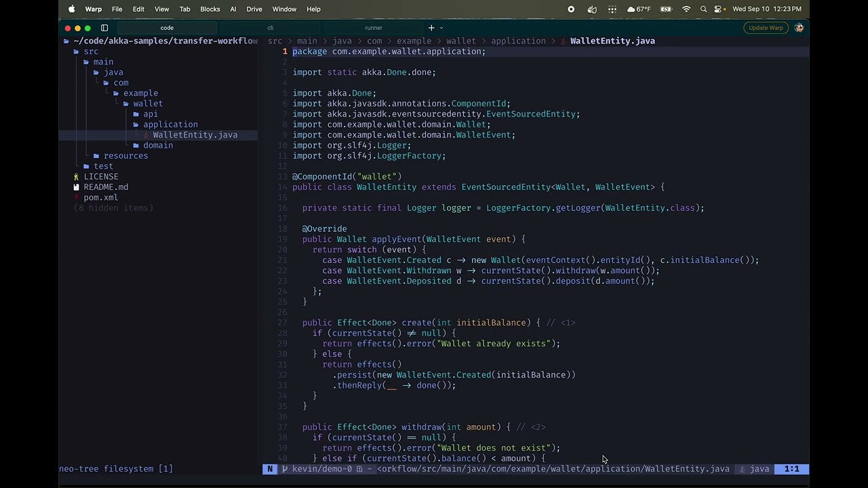868x488 pixels.
Task: Click the leaf-shaped menu bar icon
Action: 592,9
